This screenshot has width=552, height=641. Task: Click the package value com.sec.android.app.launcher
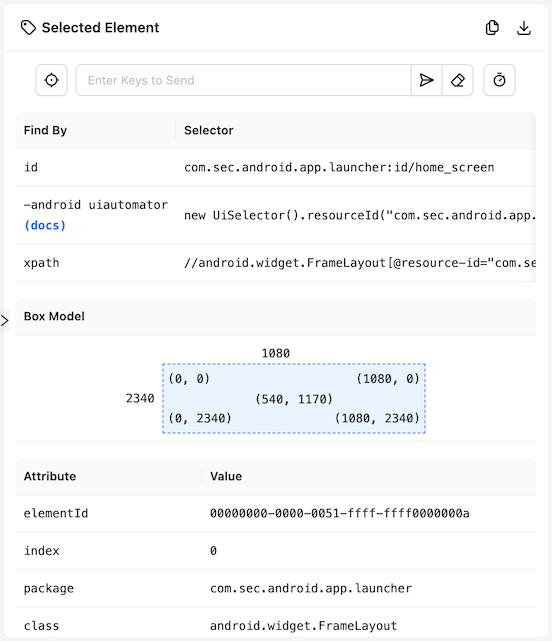(311, 588)
